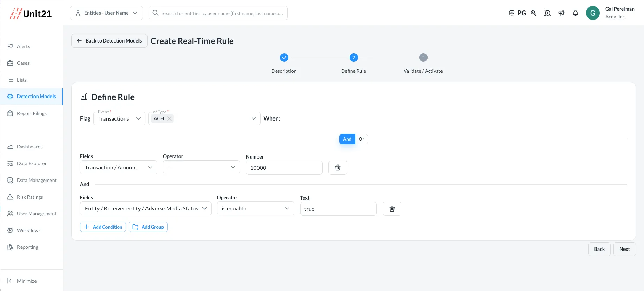Screen dimensions: 644x291
Task: Open Risk Ratings in the sidebar
Action: click(30, 197)
